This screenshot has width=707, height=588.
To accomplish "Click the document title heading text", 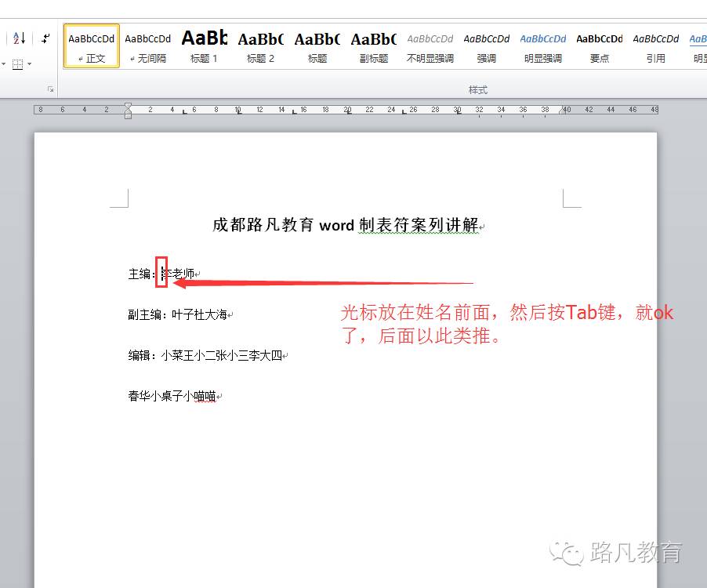I will pyautogui.click(x=345, y=225).
